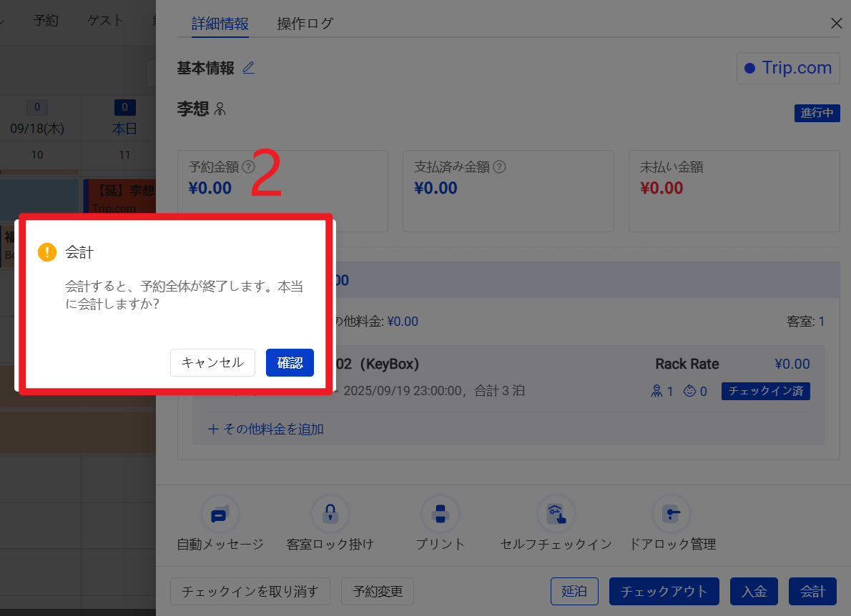851x616 pixels.
Task: Click チェックインを取り消す button
Action: (250, 592)
